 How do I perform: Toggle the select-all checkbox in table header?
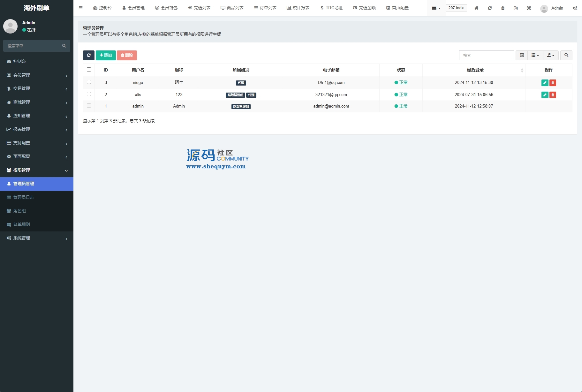[x=89, y=70]
